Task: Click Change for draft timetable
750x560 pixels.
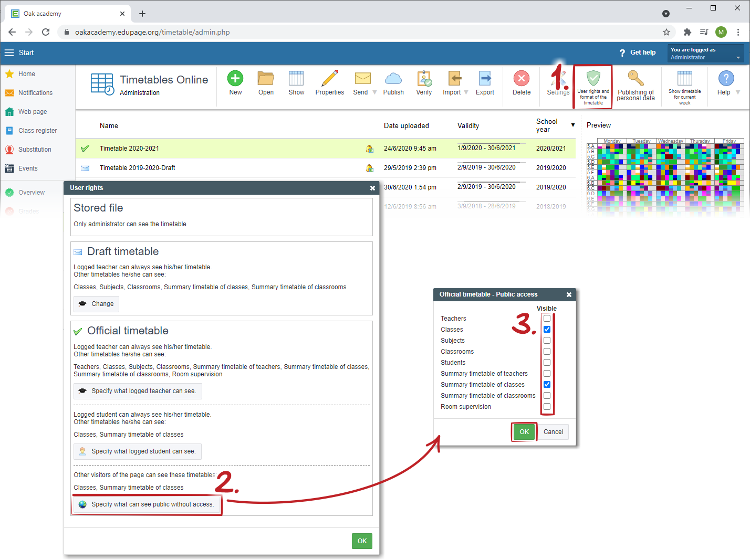Action: 96,304
